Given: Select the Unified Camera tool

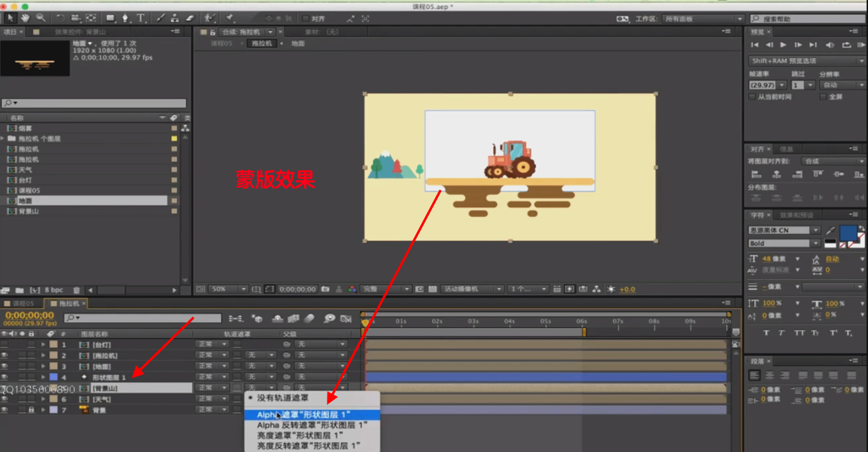Looking at the screenshot, I should tap(75, 18).
